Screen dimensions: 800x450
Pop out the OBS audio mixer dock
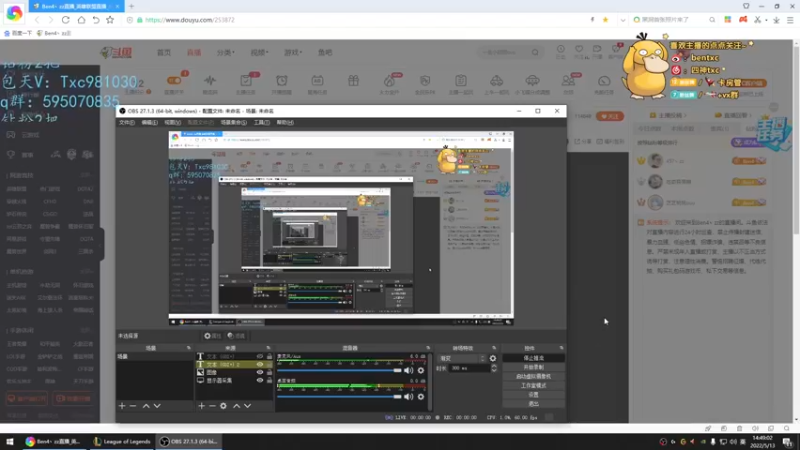click(x=428, y=348)
